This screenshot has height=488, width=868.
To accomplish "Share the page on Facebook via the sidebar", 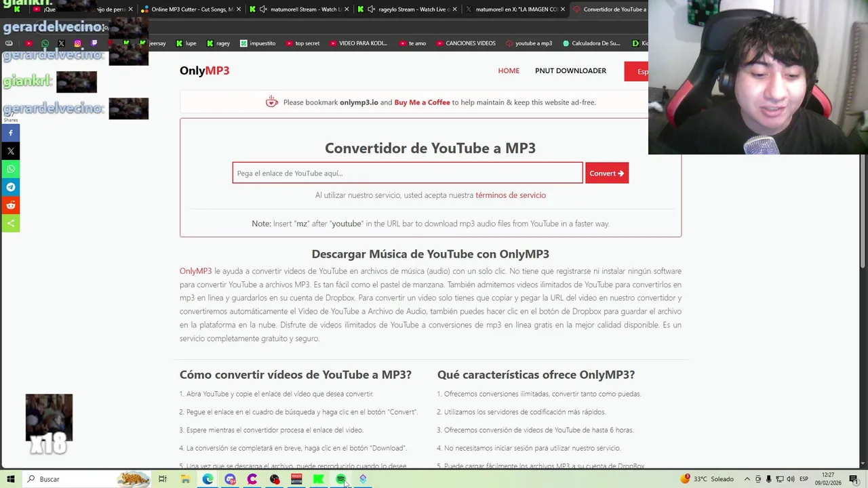I will click(x=10, y=133).
